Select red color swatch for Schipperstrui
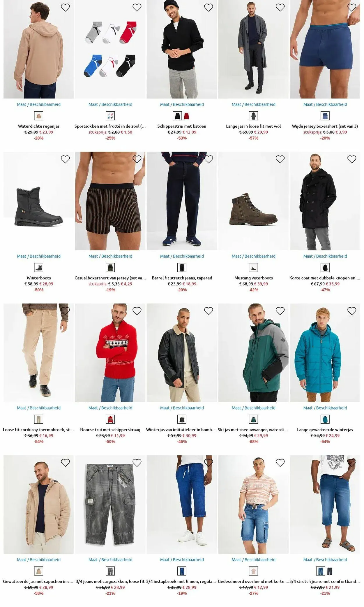Image resolution: width=364 pixels, height=607 pixels. tap(186, 116)
